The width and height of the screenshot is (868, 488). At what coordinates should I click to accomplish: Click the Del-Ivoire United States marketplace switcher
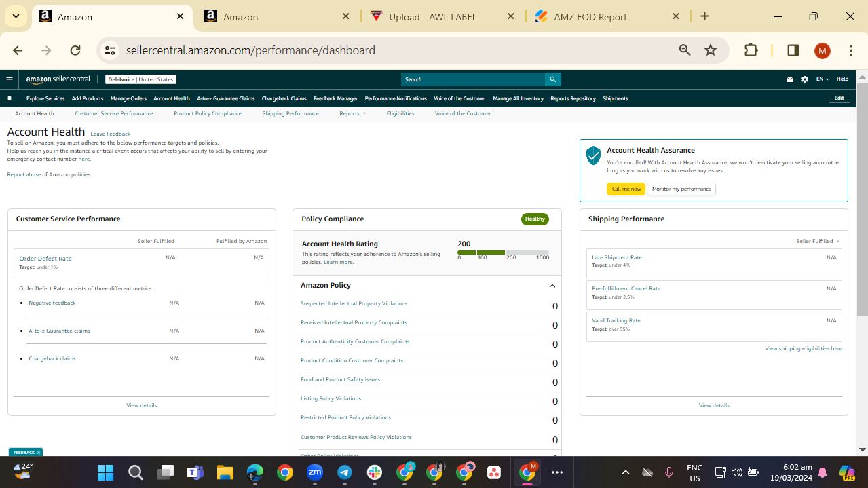point(140,79)
